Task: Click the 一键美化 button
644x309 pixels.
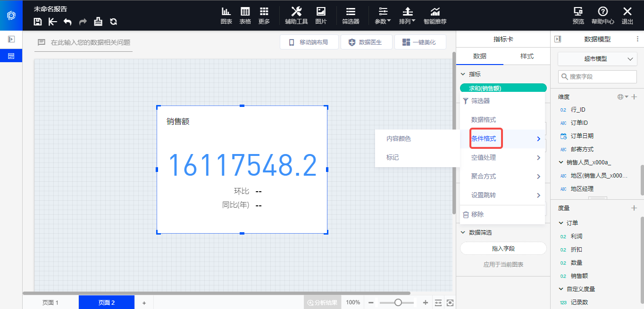Action: coord(420,42)
